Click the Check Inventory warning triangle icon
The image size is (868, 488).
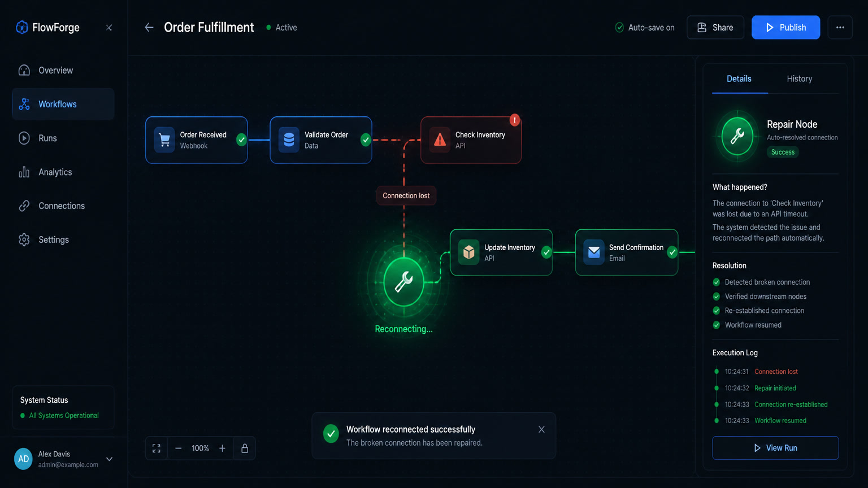(x=440, y=140)
